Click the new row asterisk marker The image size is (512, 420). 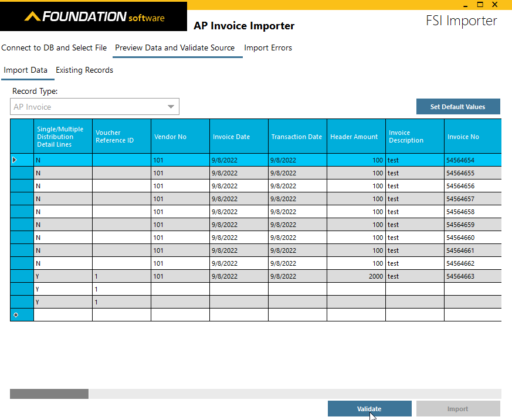click(x=16, y=315)
